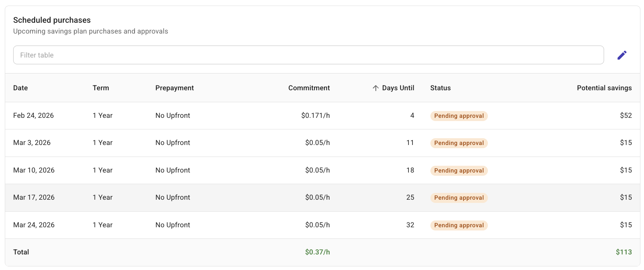The width and height of the screenshot is (644, 270).
Task: Click the $0.171/h commitment value
Action: (315, 115)
